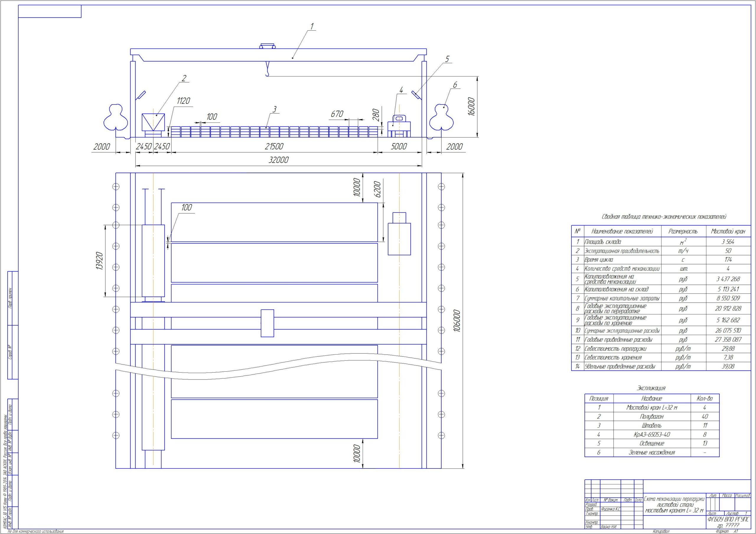This screenshot has height=534, width=756.
Task: Click the 'Освещение' entry
Action: [x=652, y=443]
